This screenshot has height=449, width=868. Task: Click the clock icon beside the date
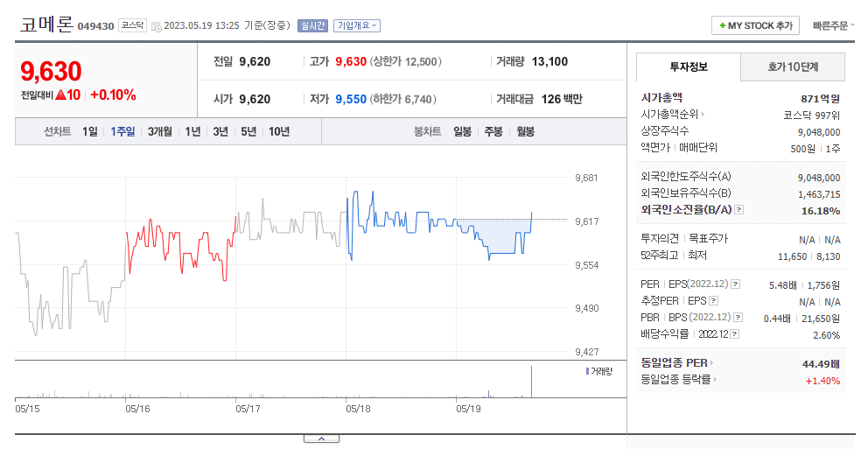[156, 26]
